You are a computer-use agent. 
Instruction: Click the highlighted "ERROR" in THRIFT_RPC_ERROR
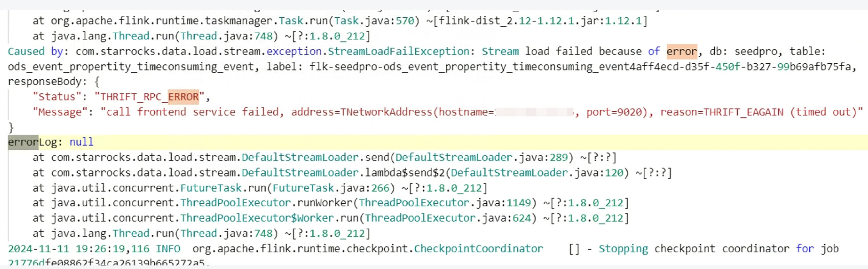pos(183,97)
